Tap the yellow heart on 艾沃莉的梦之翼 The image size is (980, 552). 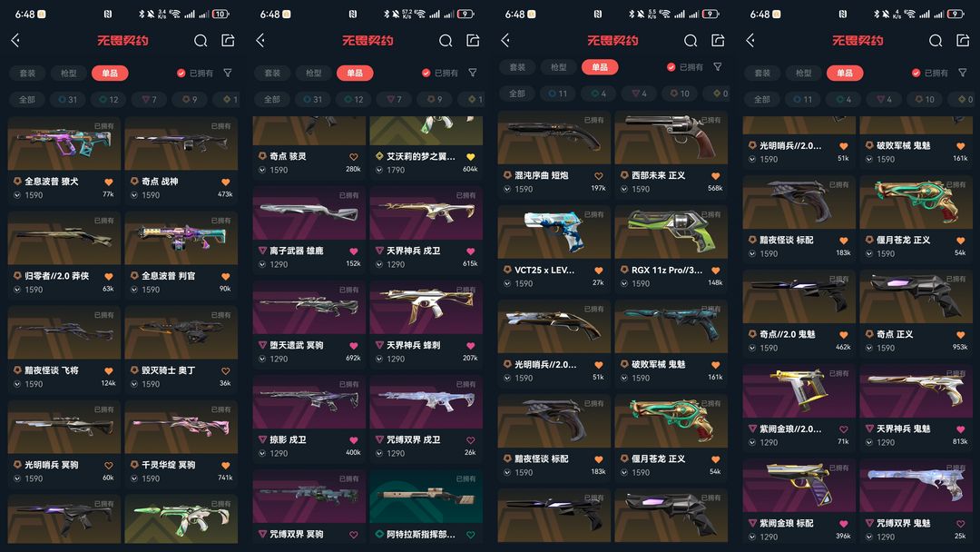click(x=471, y=157)
